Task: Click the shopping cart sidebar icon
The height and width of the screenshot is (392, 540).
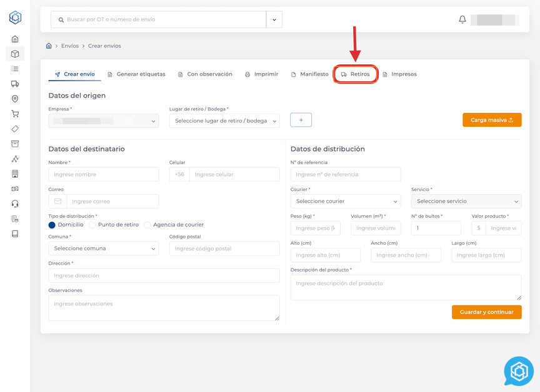Action: pyautogui.click(x=15, y=114)
